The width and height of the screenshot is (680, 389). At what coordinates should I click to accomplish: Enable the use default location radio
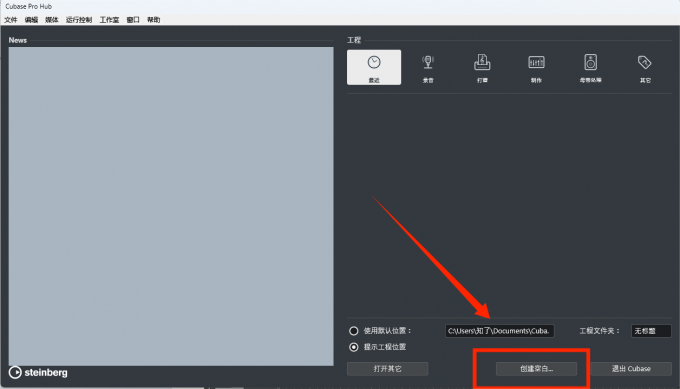(x=353, y=331)
